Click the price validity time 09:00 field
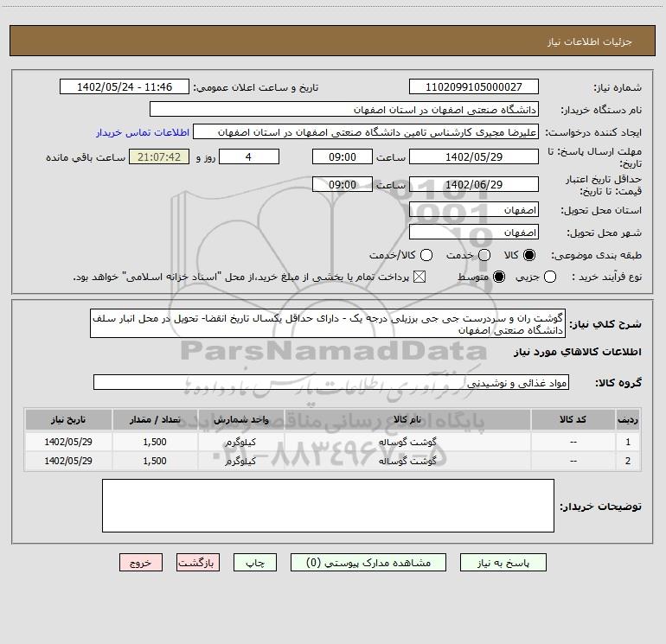Image resolution: width=666 pixels, height=644 pixels. click(x=343, y=184)
